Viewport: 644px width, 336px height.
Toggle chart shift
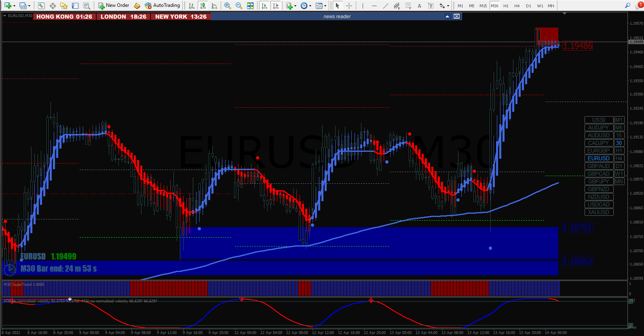[x=276, y=6]
